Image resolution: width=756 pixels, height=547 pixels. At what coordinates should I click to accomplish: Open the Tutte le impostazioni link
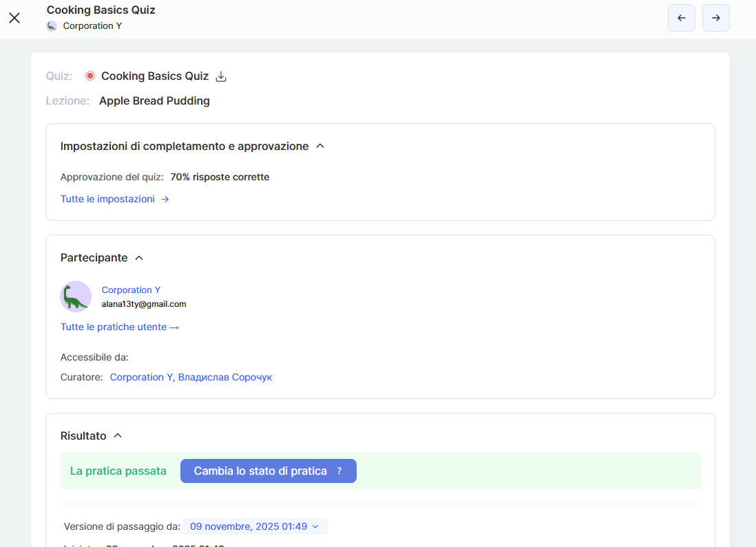(114, 199)
